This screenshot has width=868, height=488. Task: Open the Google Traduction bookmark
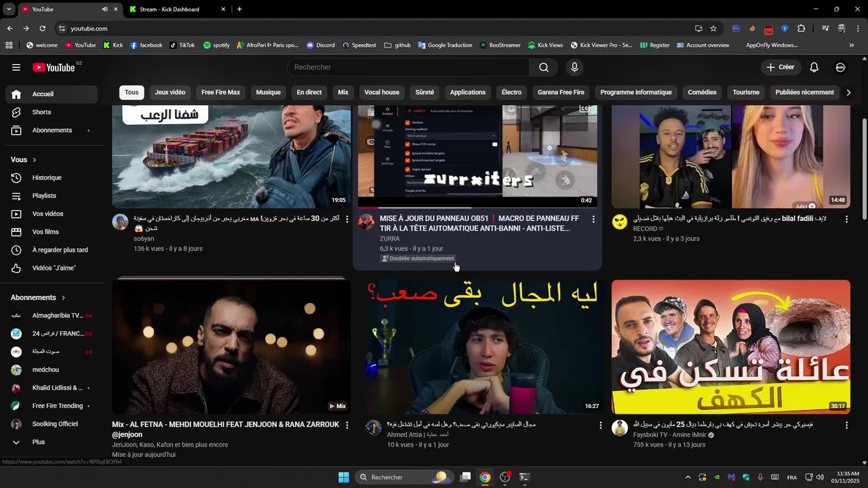(445, 45)
